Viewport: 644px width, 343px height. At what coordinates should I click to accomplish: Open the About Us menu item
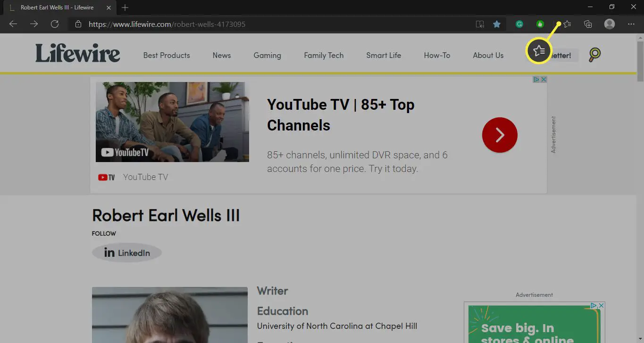click(x=488, y=55)
